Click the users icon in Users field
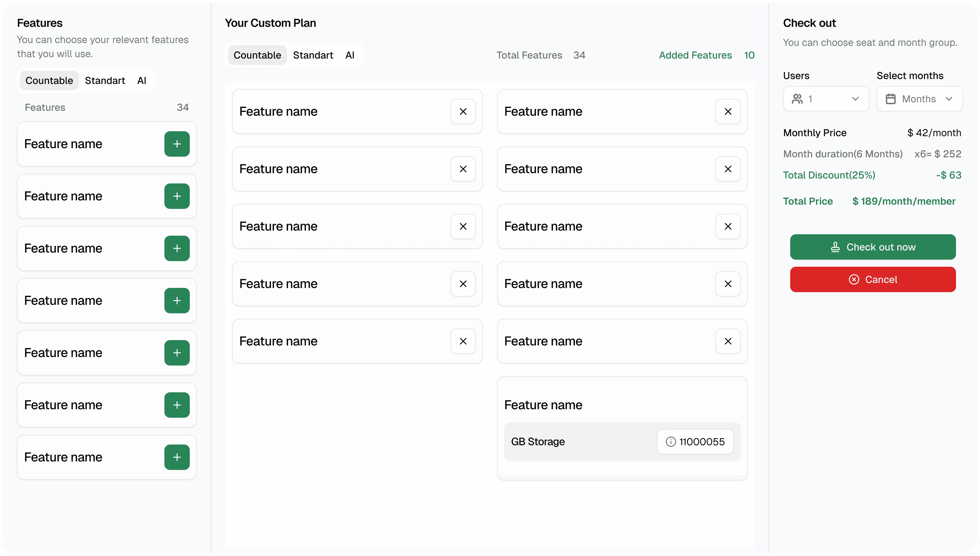980x556 pixels. 797,99
